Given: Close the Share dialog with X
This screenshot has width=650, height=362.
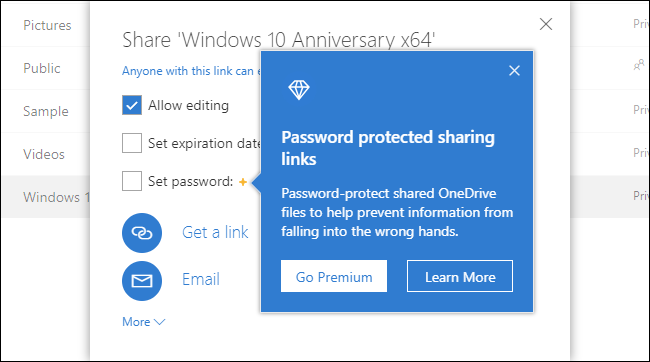Looking at the screenshot, I should click(546, 24).
